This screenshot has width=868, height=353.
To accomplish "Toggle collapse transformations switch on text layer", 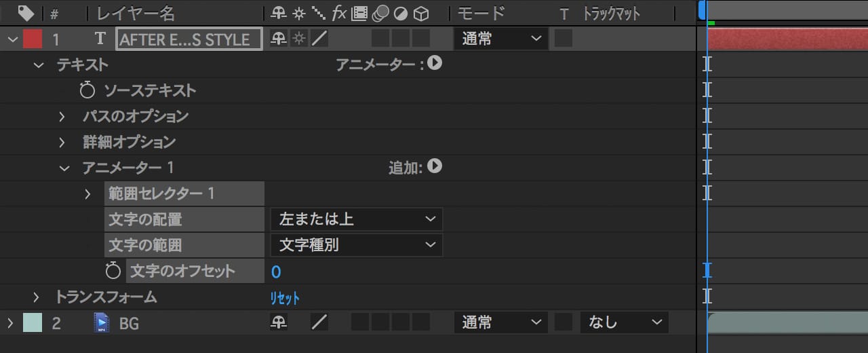I will click(298, 39).
